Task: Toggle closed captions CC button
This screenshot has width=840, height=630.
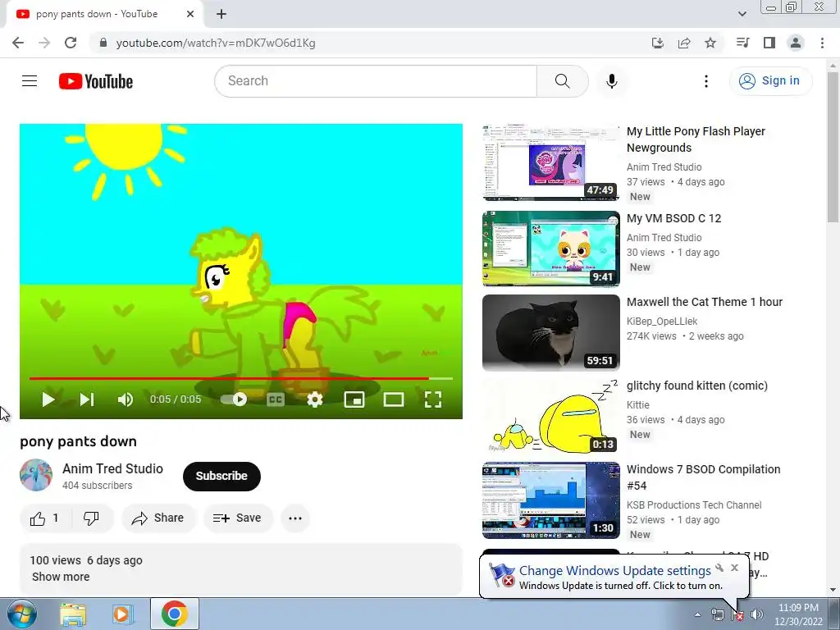Action: point(276,399)
